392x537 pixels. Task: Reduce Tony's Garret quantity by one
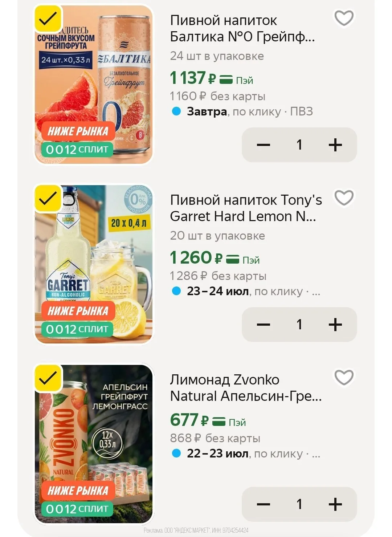click(x=264, y=325)
